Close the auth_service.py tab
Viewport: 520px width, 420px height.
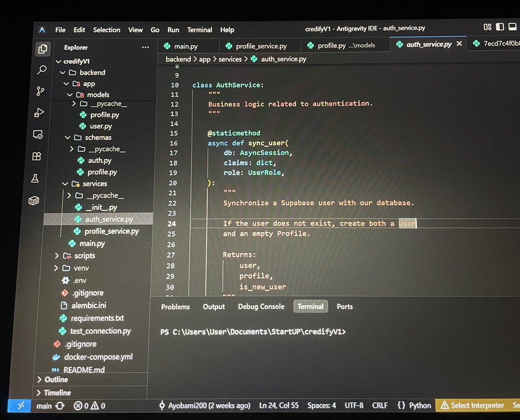coord(459,44)
